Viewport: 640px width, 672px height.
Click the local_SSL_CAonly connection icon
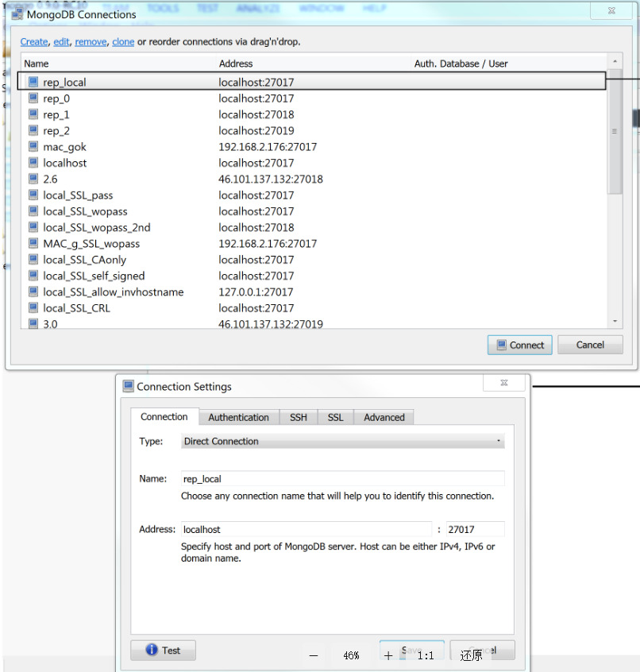coord(33,259)
